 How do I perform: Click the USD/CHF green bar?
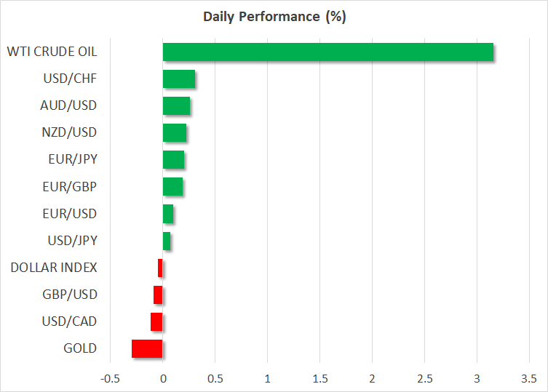(179, 79)
